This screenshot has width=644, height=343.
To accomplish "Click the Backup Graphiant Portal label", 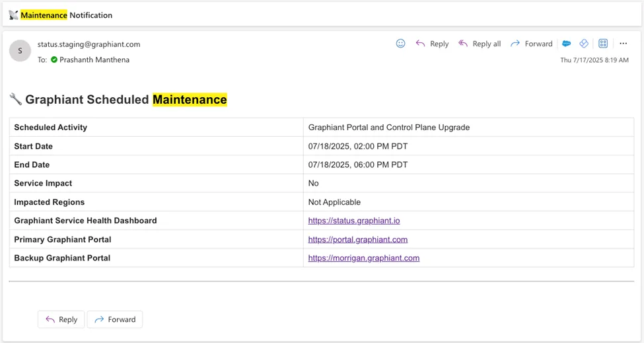I will pyautogui.click(x=62, y=258).
